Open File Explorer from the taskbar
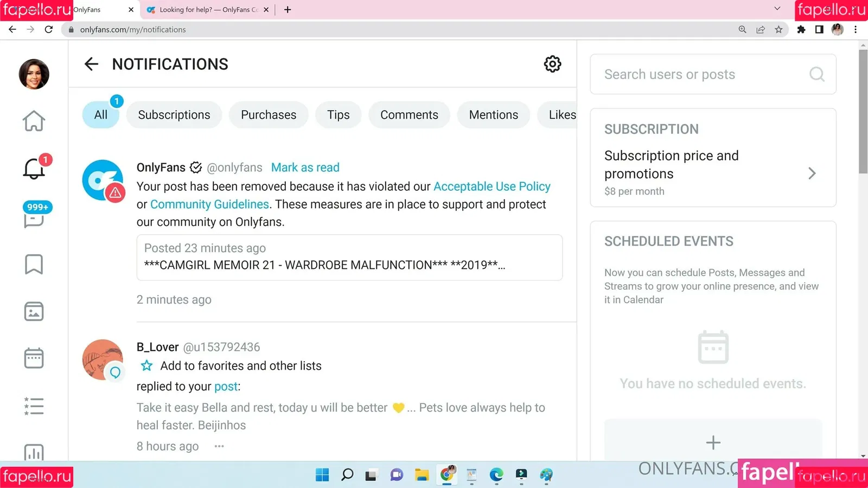 [422, 475]
